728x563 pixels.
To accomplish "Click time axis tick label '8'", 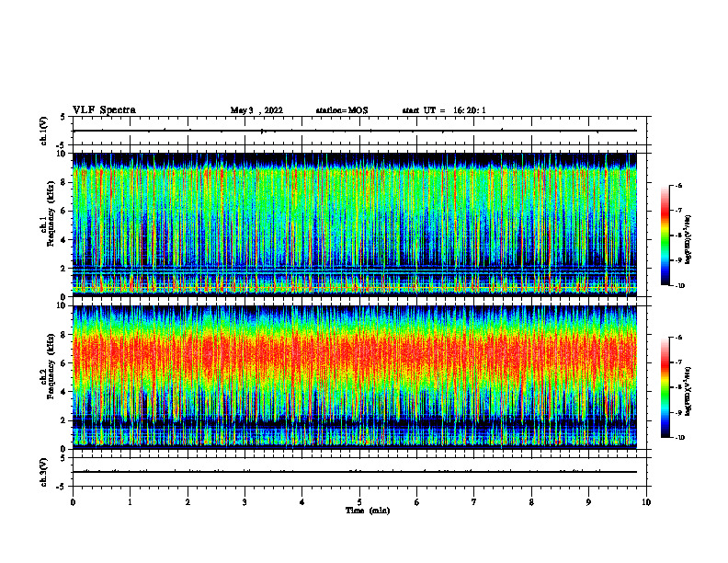I will click(x=531, y=502).
